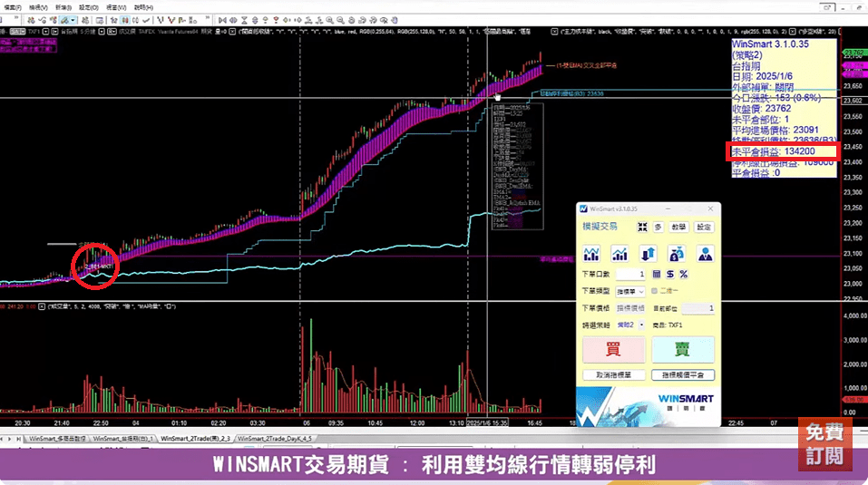Toggle the box before the 主力成本線 indicator label
This screenshot has width=868, height=485.
tap(554, 32)
